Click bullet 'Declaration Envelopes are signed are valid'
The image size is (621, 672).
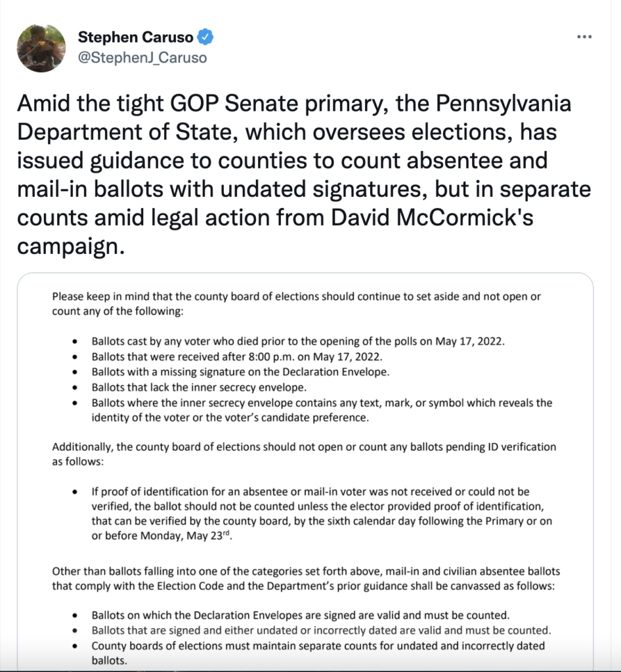[300, 616]
